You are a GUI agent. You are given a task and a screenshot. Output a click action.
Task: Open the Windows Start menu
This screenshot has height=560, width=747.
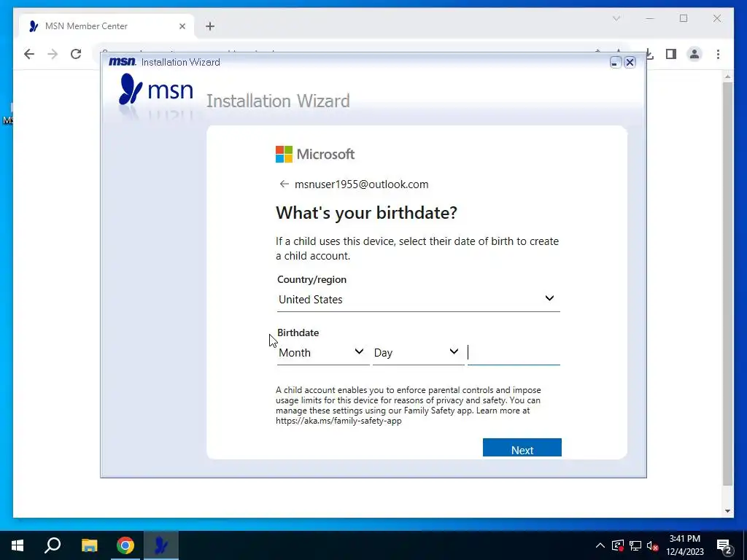point(18,545)
